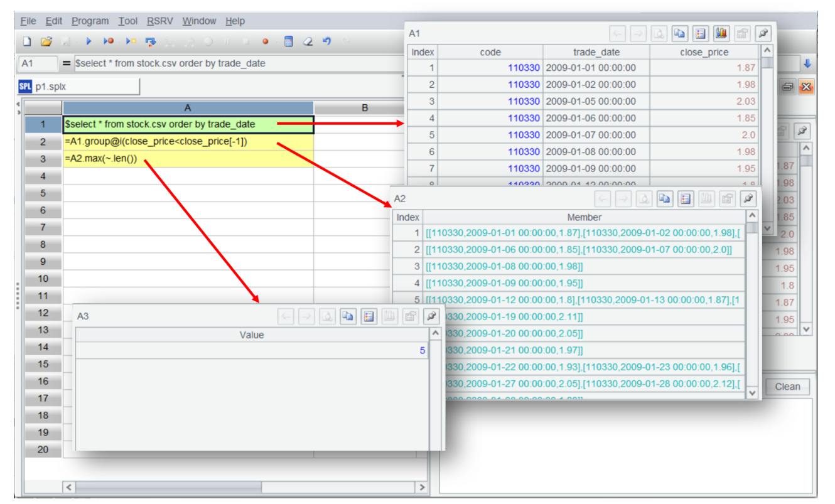
Task: Click the New file toolbar icon
Action: pyautogui.click(x=27, y=41)
